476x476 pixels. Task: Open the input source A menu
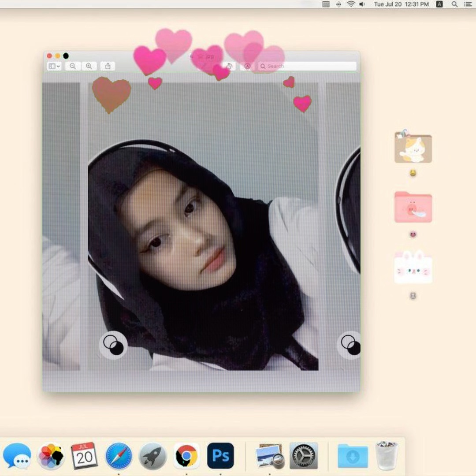(439, 4)
